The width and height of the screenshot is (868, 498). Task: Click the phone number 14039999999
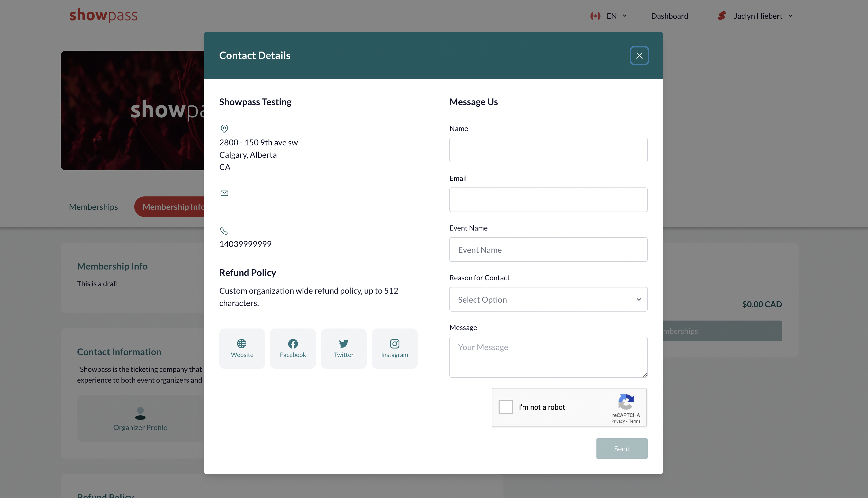(x=245, y=244)
